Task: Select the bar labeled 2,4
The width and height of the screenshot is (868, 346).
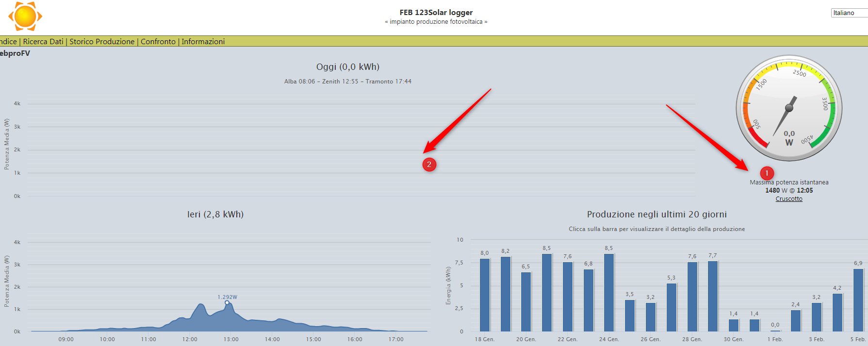Action: [x=796, y=321]
